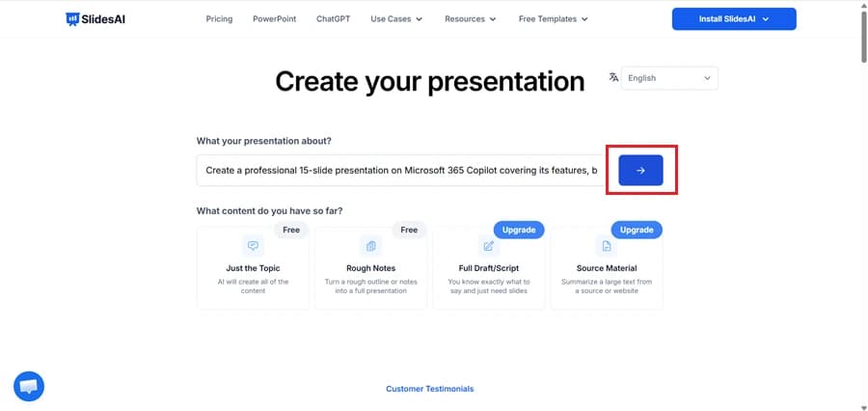Click the Upgrade badge on Source Material
The height and width of the screenshot is (411, 868).
coord(637,230)
